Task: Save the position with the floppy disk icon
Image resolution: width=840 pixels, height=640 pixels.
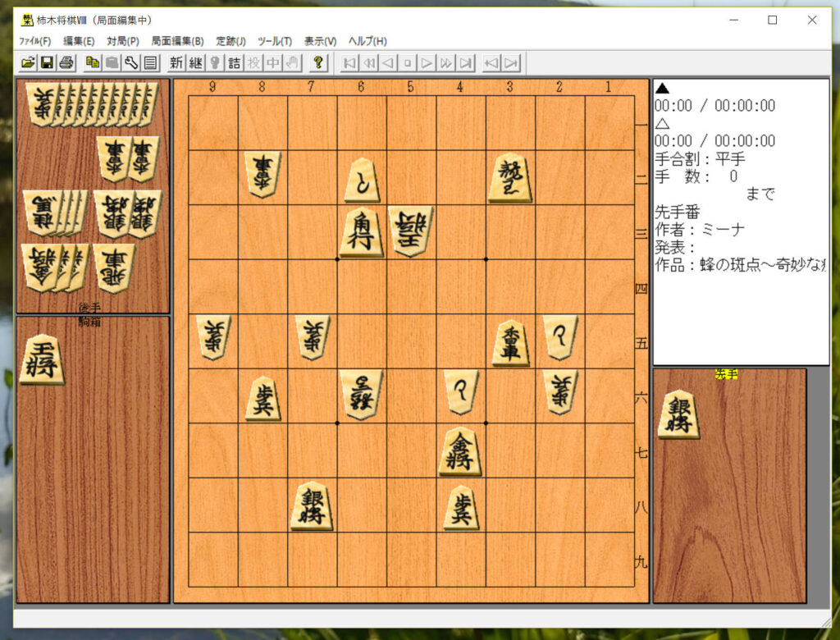Action: [x=47, y=62]
